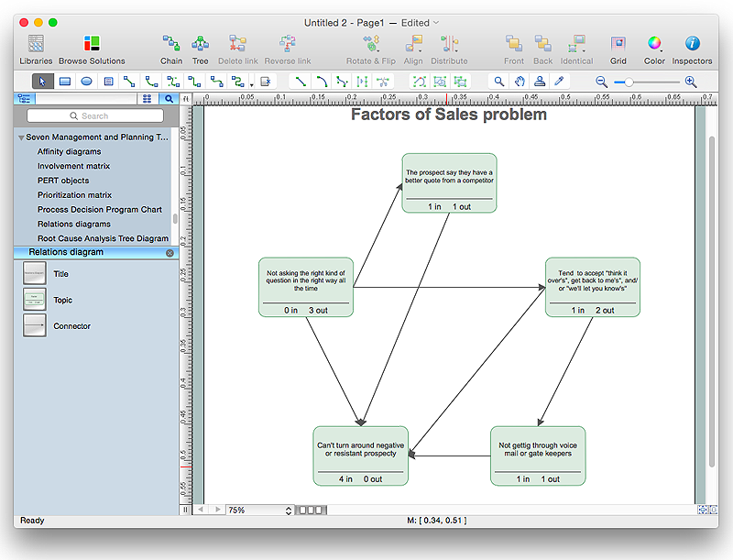Go to next page arrow
The width and height of the screenshot is (733, 560).
(217, 510)
